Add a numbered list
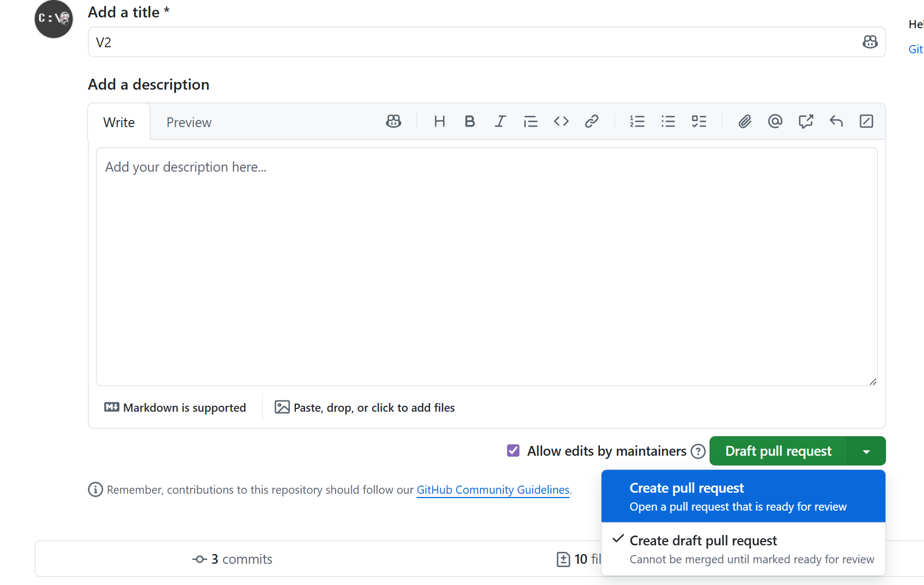924x585 pixels. [x=637, y=121]
